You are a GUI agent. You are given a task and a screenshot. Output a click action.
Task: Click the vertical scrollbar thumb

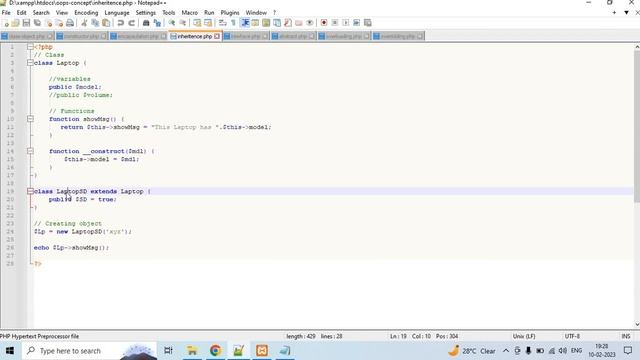[x=637, y=127]
